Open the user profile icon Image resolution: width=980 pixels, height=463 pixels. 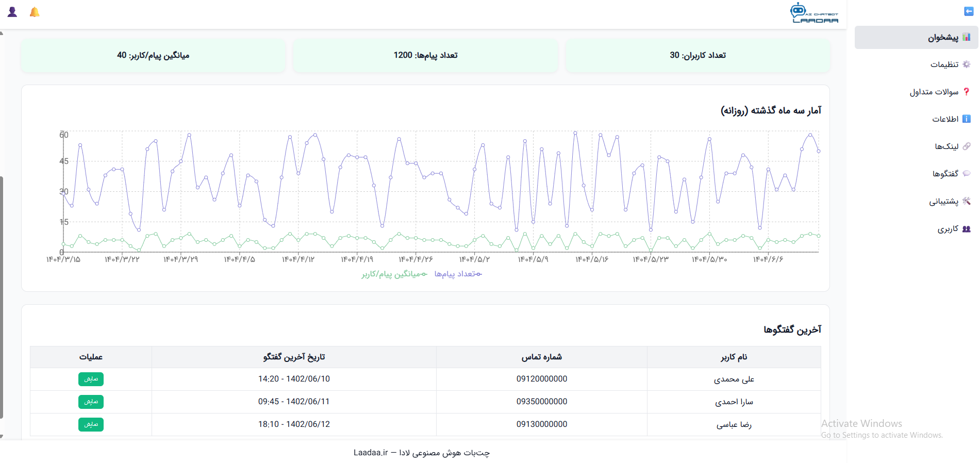[12, 12]
